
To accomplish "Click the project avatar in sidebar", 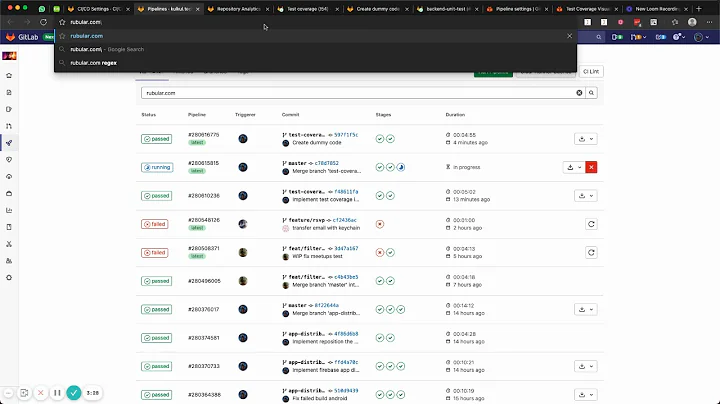I will pos(9,56).
